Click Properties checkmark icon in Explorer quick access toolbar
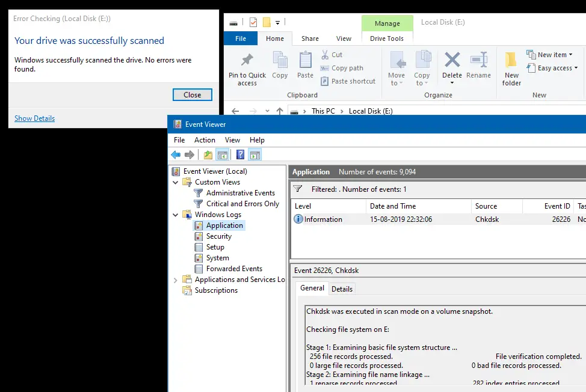586x392 pixels. click(x=253, y=22)
